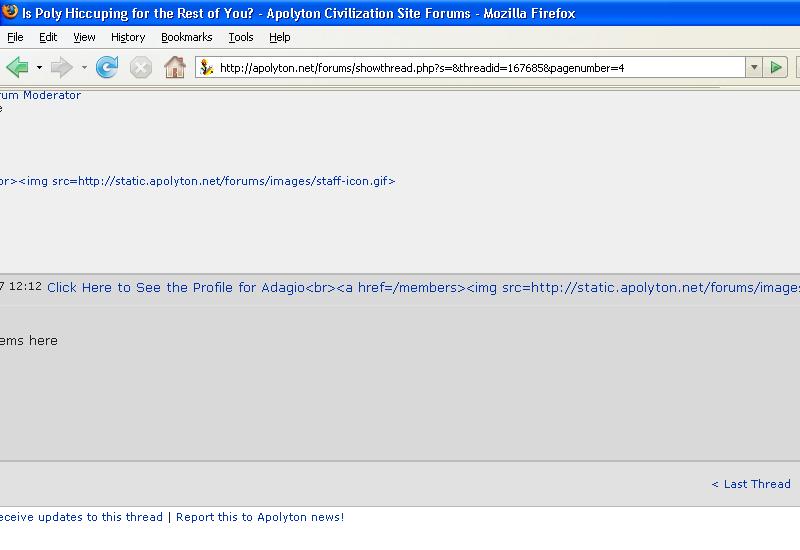Open the Help menu
800x550 pixels.
[280, 37]
